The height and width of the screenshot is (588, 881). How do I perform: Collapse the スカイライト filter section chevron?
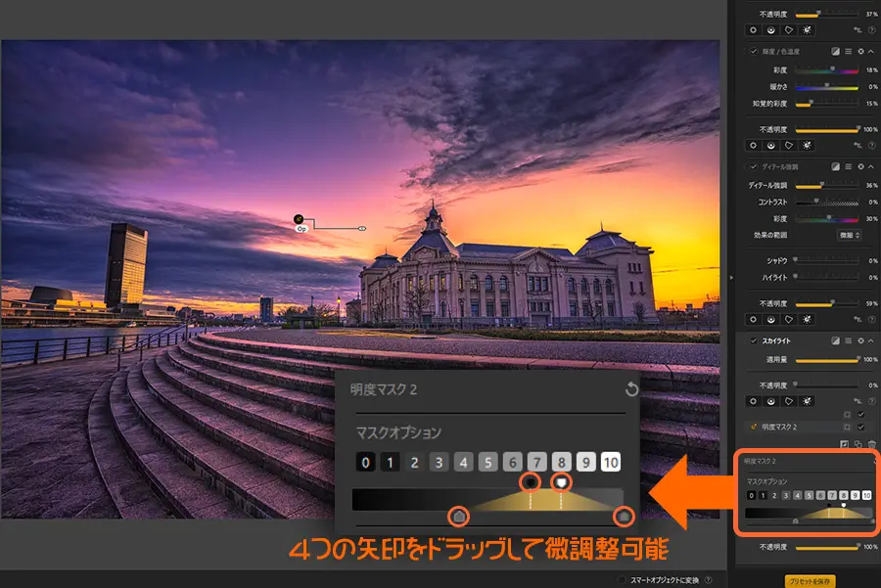(871, 340)
